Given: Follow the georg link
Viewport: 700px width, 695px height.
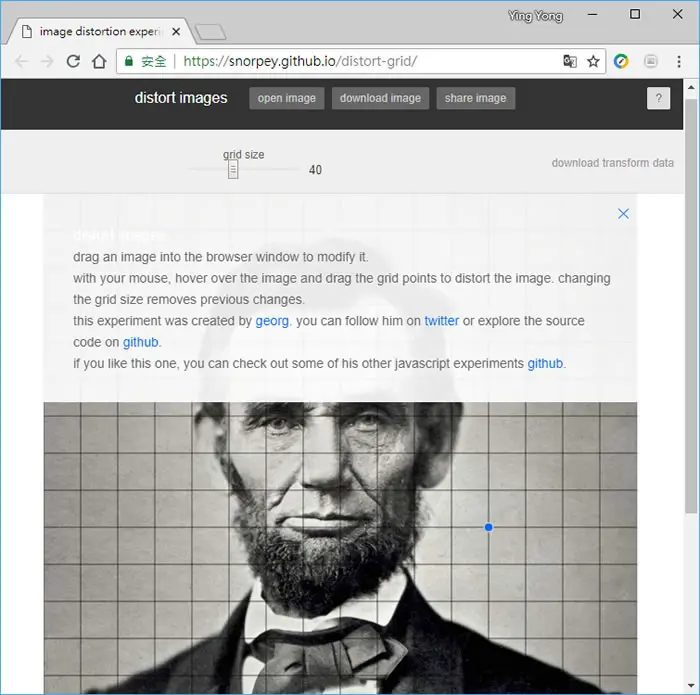Looking at the screenshot, I should point(272,321).
